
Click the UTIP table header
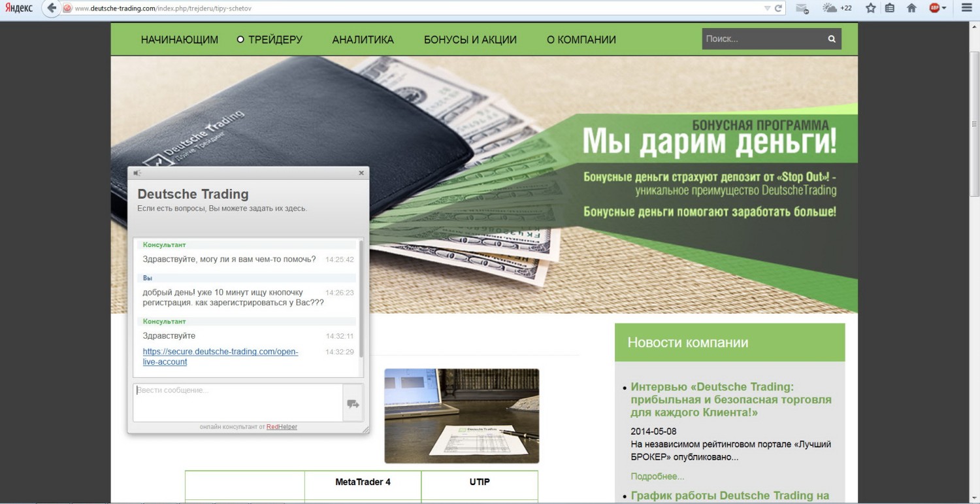point(479,482)
